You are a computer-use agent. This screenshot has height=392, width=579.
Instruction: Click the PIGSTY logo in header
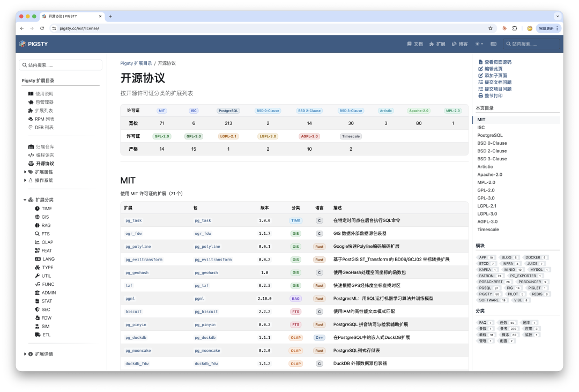[x=34, y=44]
